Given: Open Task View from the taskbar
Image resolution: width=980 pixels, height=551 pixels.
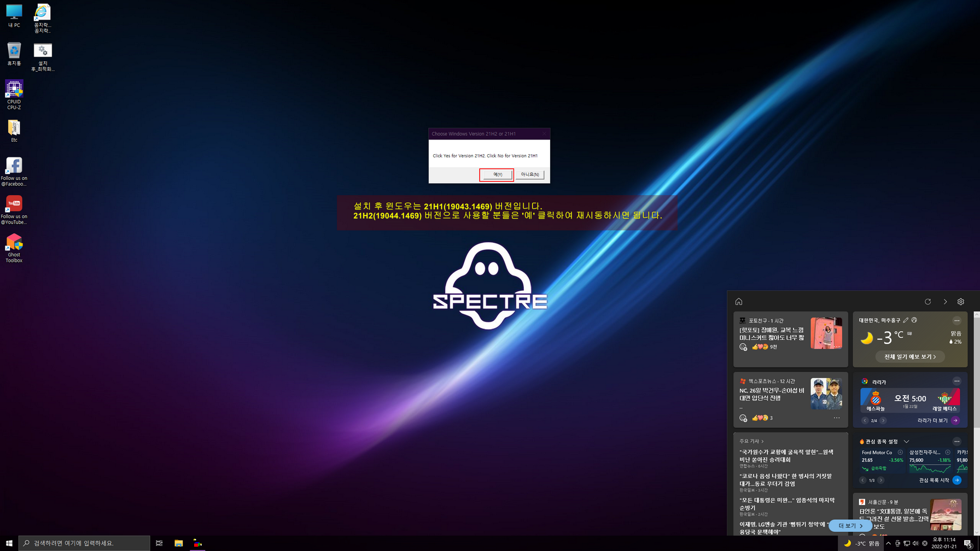Looking at the screenshot, I should click(159, 543).
